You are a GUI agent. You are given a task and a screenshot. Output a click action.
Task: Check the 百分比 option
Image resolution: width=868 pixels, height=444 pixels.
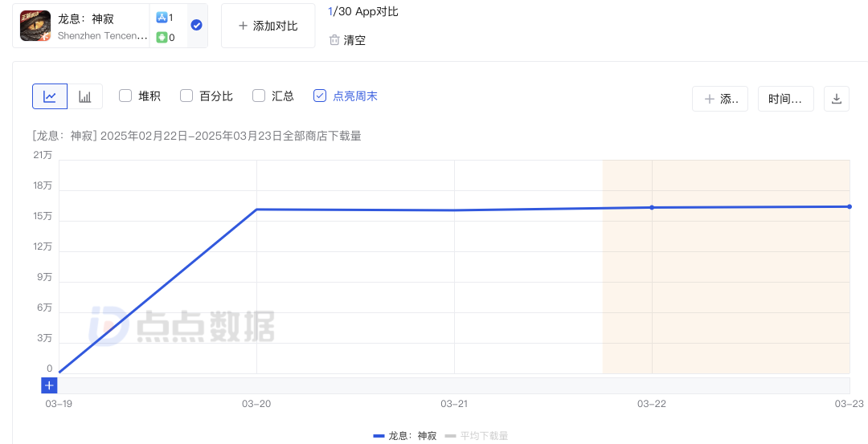(186, 96)
